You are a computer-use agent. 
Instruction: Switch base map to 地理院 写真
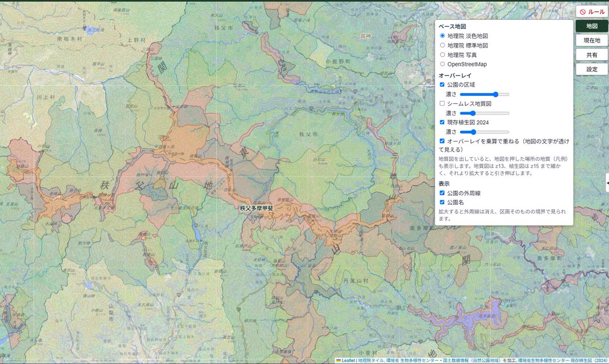443,54
